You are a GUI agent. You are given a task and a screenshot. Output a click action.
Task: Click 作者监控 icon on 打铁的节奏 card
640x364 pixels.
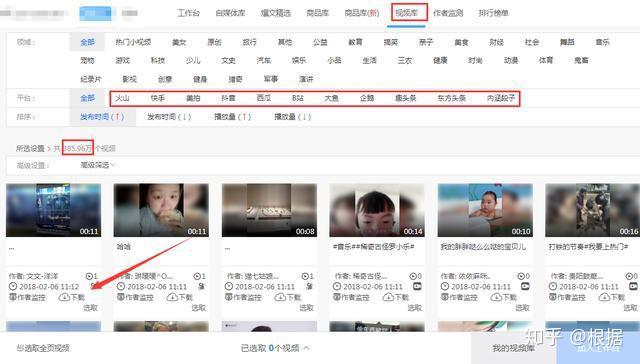pos(553,297)
